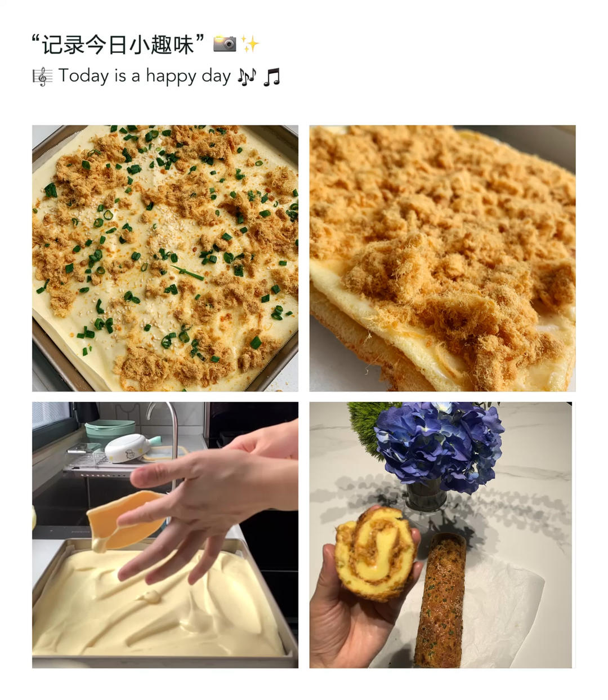Click the word 'happy' in the subtitle
Viewport: 608px width, 700px height.
[x=172, y=77]
